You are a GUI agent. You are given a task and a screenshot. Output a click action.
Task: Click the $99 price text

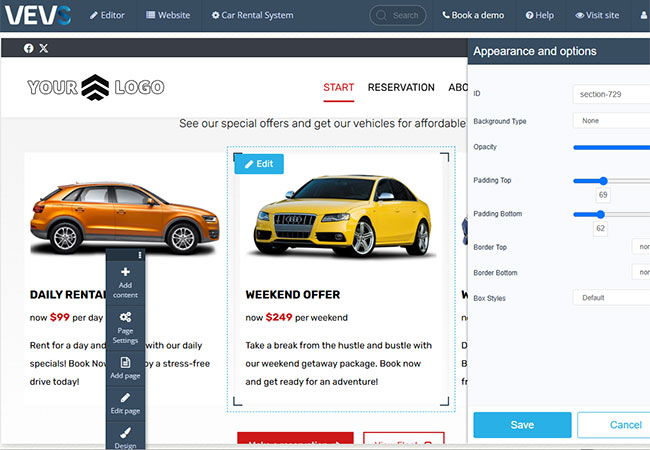click(60, 317)
